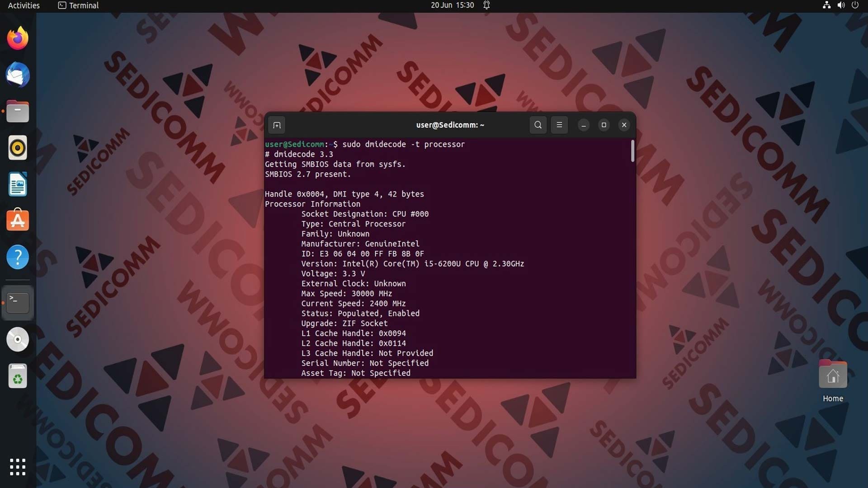
Task: Maximize the terminal window
Action: (604, 125)
